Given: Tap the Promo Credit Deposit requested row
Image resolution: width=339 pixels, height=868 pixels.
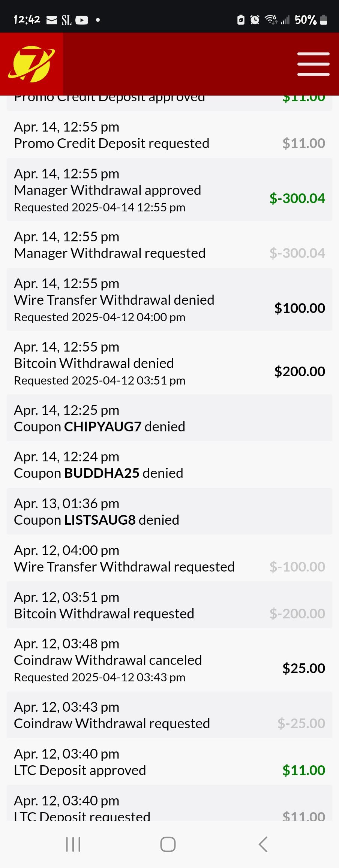Looking at the screenshot, I should [169, 135].
